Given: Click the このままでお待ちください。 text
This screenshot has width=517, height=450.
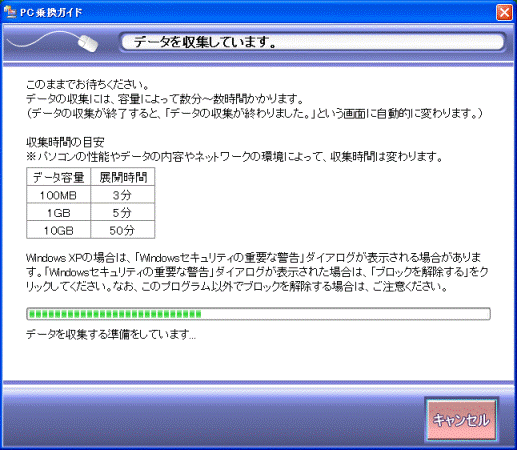Looking at the screenshot, I should coord(87,85).
